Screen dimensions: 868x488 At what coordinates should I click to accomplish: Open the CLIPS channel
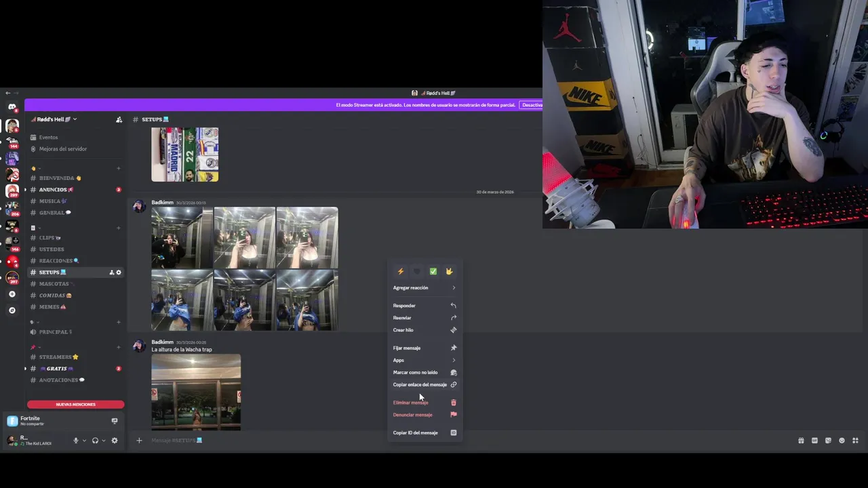[x=75, y=238]
